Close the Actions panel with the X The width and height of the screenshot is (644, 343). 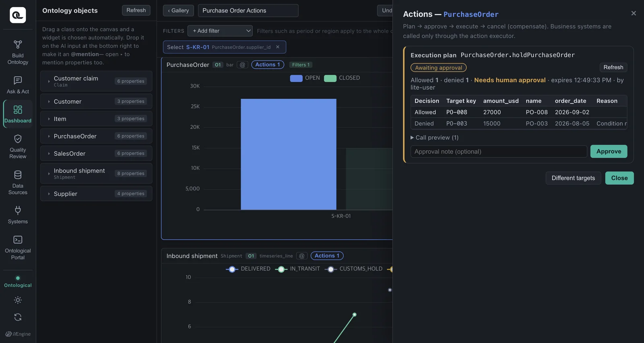(634, 13)
